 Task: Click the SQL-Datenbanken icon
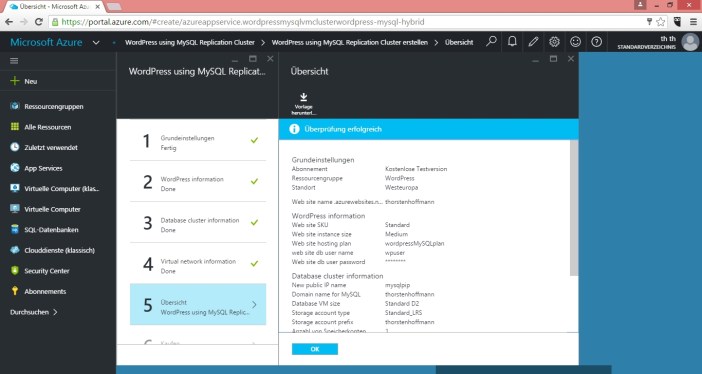pyautogui.click(x=15, y=229)
